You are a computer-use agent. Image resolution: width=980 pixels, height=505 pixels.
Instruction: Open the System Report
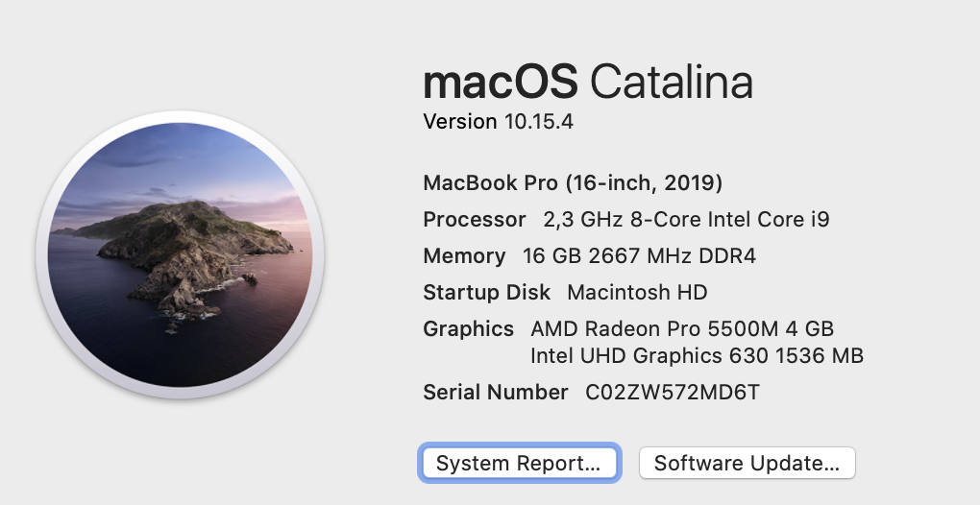click(x=520, y=463)
